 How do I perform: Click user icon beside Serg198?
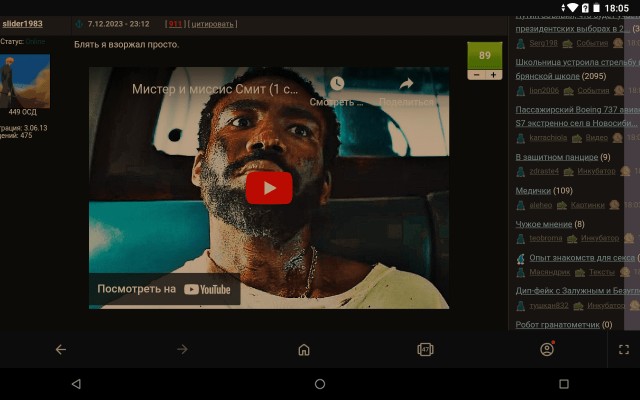point(520,43)
